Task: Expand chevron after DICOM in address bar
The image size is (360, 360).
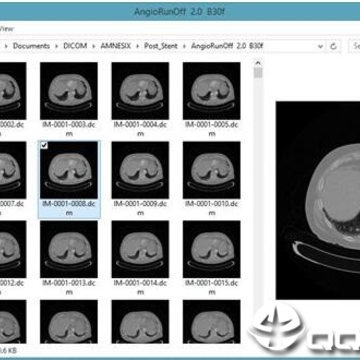Action: click(94, 46)
